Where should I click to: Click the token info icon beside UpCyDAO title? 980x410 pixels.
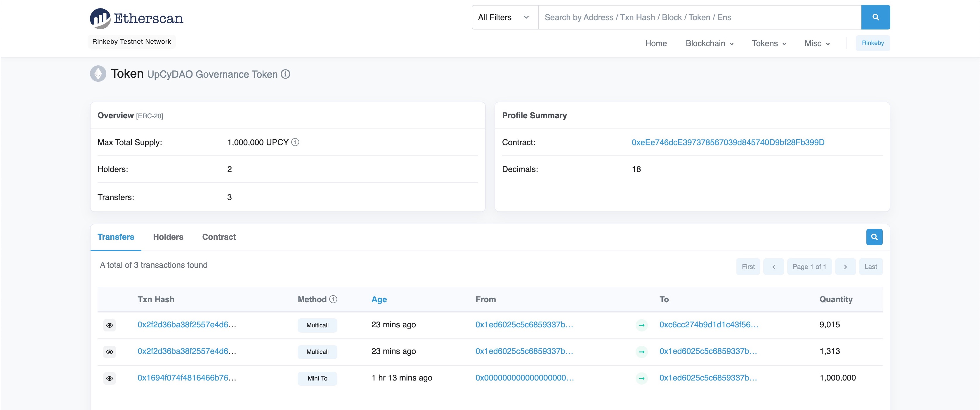coord(285,74)
